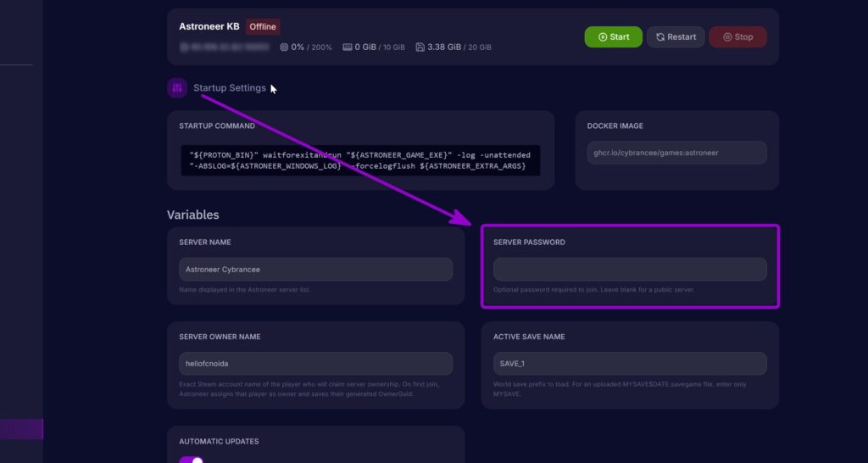Edit the Active Save Name field
868x463 pixels.
pyautogui.click(x=630, y=364)
